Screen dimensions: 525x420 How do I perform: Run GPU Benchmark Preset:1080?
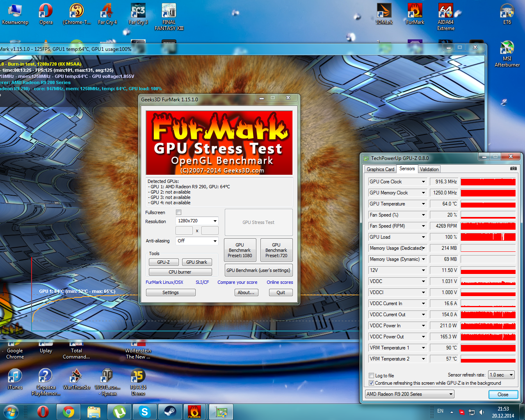240,250
